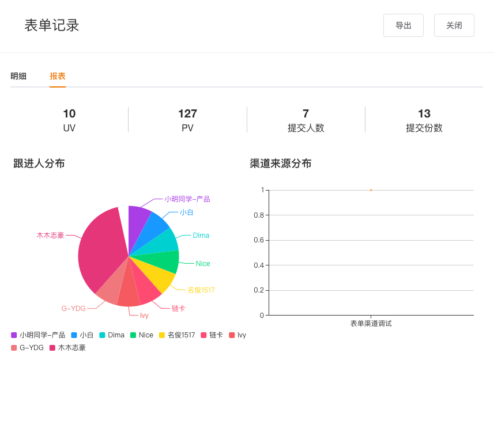Toggle 小明同学-产品 legend item
The width and height of the screenshot is (494, 448).
tap(38, 335)
